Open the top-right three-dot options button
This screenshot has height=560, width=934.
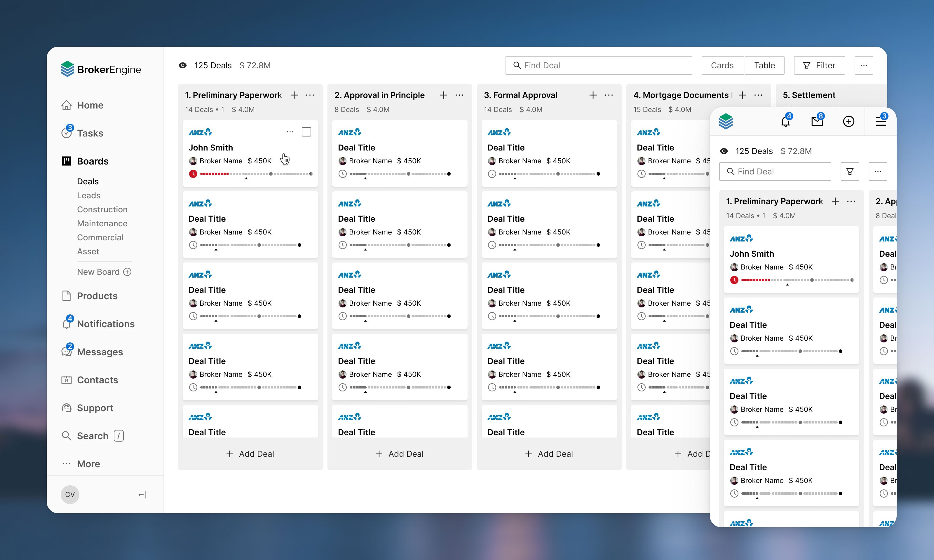[864, 66]
